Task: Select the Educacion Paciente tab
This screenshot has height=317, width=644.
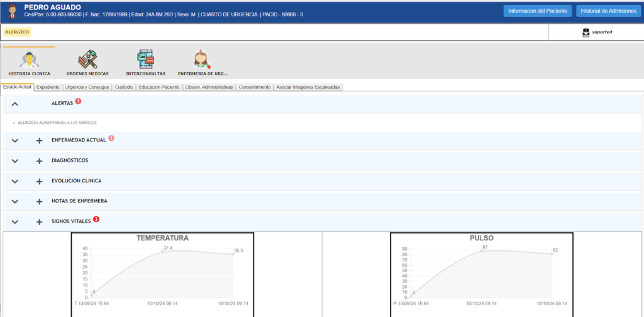Action: (x=159, y=87)
